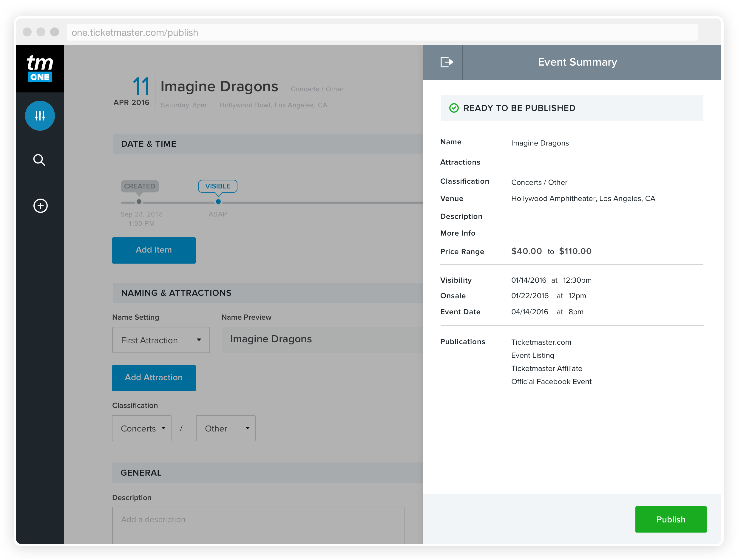Click Hollywood Amphitheater venue value

coord(583,199)
